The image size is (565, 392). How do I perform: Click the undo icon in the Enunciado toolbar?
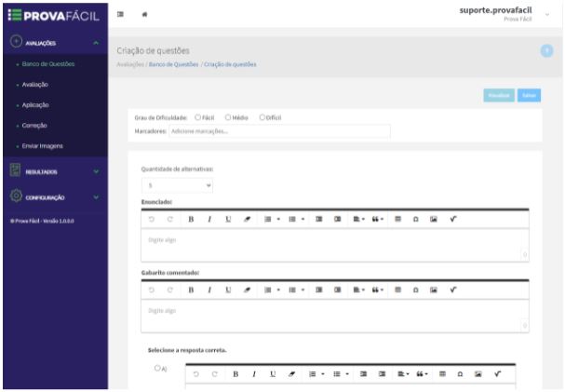pyautogui.click(x=152, y=219)
